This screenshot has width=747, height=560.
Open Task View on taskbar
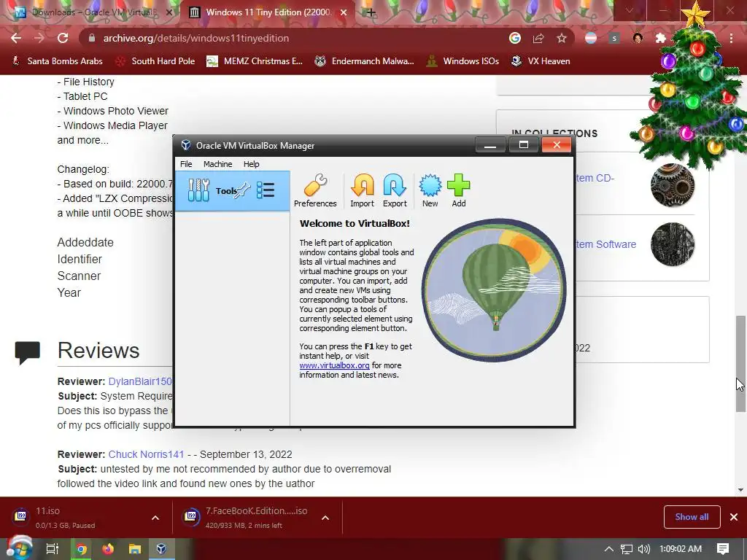coord(52,549)
